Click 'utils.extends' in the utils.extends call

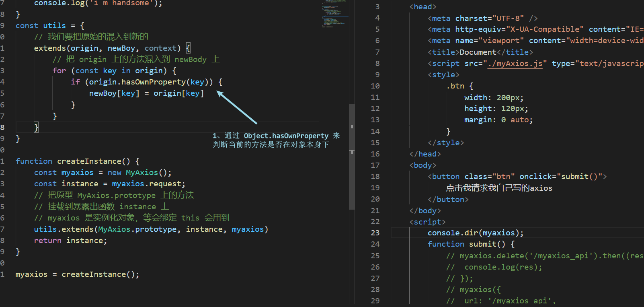pos(64,229)
